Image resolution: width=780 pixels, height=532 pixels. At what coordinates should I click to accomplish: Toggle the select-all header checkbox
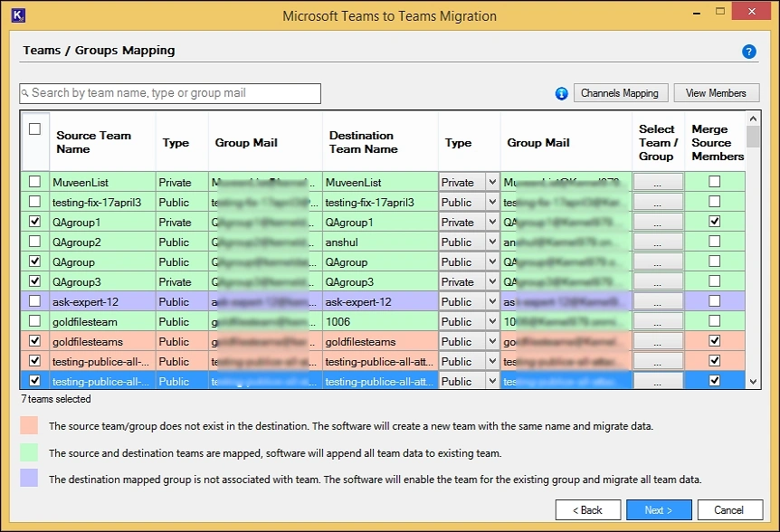click(x=34, y=129)
